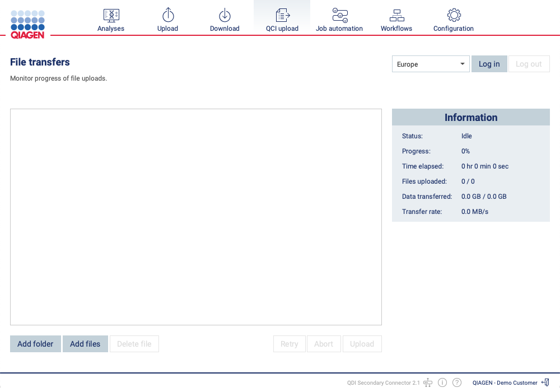The height and width of the screenshot is (392, 560).
Task: Click the help question mark icon in status bar
Action: coord(457,382)
